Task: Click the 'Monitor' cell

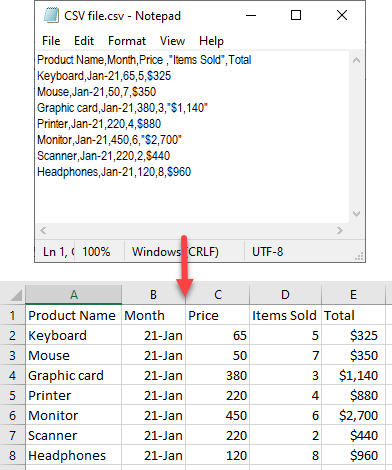Action: 74,415
